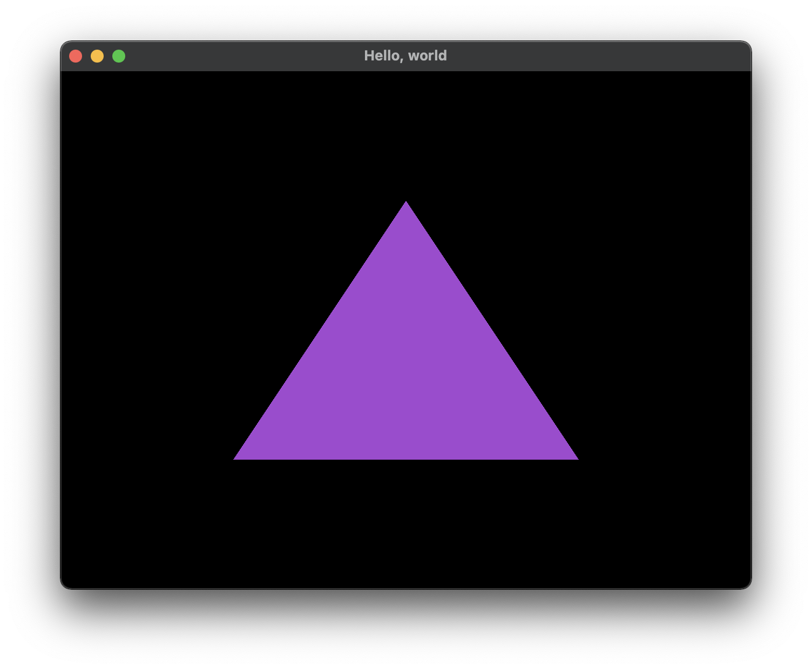Click the bottom edge of the triangle
This screenshot has height=669, width=812.
[x=405, y=458]
